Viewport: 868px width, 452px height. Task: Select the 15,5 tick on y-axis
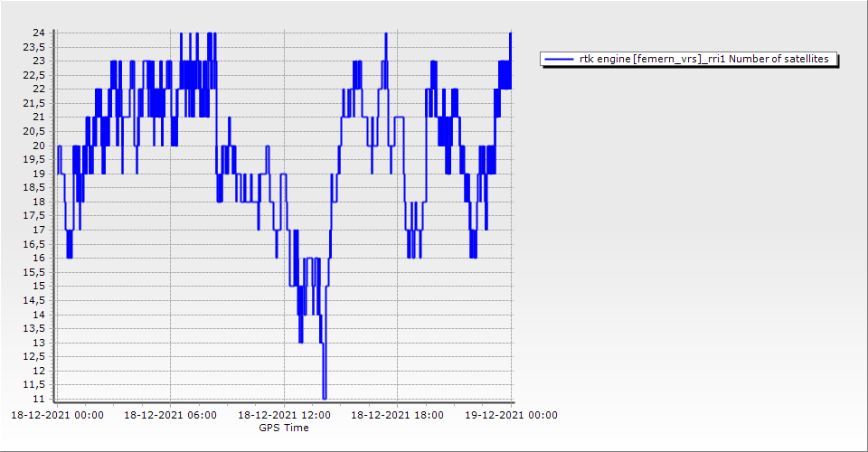click(36, 272)
